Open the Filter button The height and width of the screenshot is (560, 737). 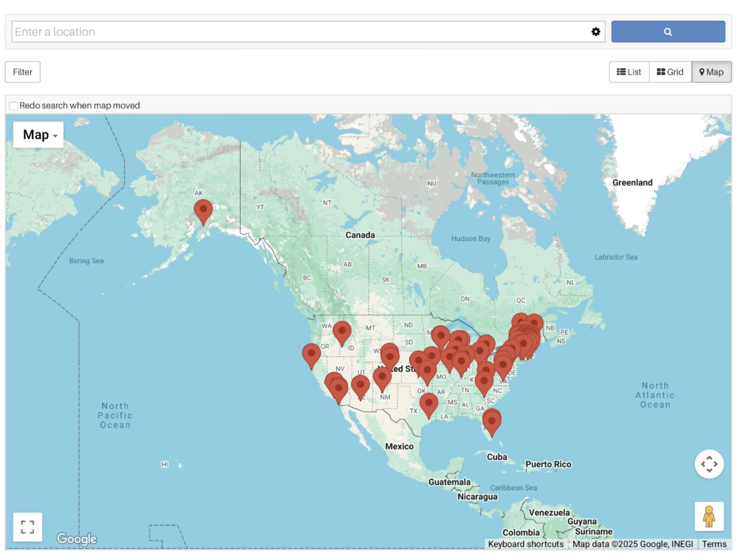(22, 72)
